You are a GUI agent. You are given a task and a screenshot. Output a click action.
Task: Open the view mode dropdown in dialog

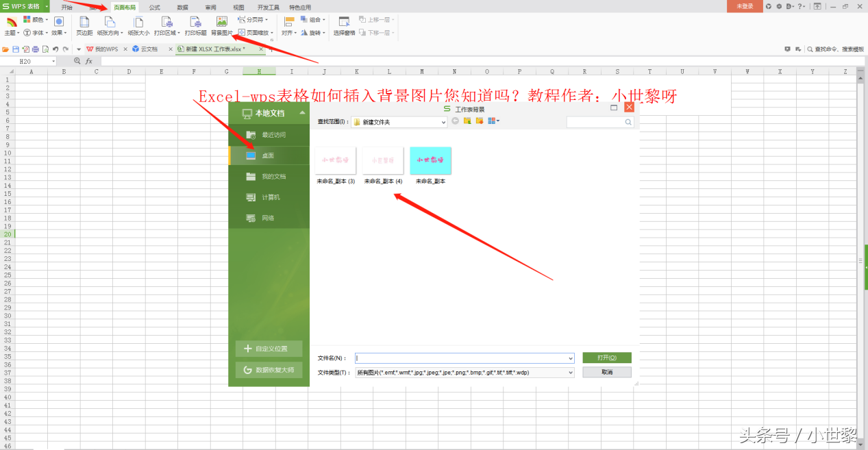click(494, 121)
